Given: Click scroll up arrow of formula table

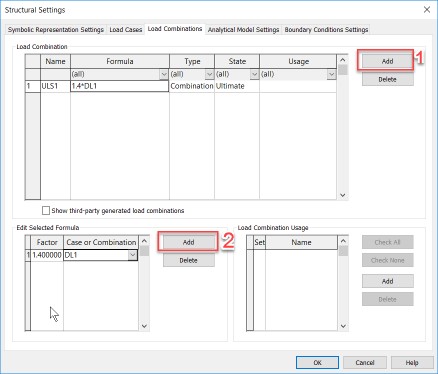Looking at the screenshot, I should pyautogui.click(x=144, y=241).
